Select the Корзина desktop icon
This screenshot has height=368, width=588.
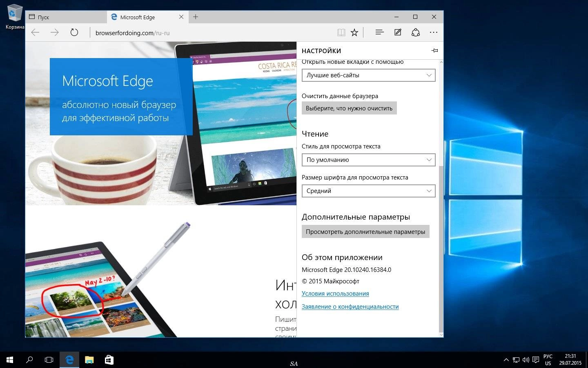pos(15,17)
